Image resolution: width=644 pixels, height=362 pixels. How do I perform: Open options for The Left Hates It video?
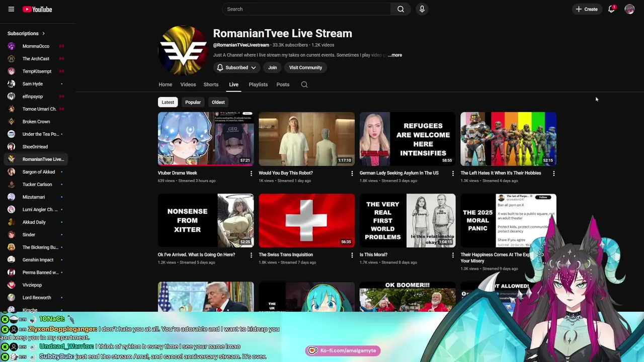click(x=553, y=173)
